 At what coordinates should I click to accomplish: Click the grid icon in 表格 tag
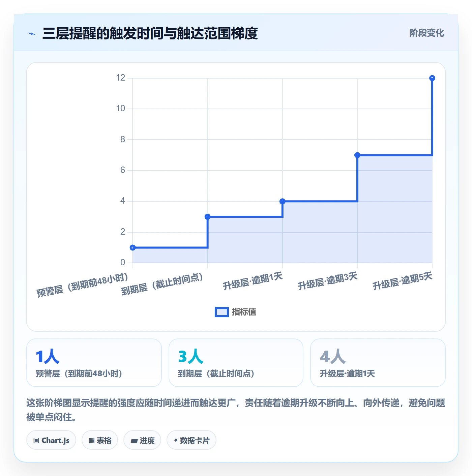91,440
